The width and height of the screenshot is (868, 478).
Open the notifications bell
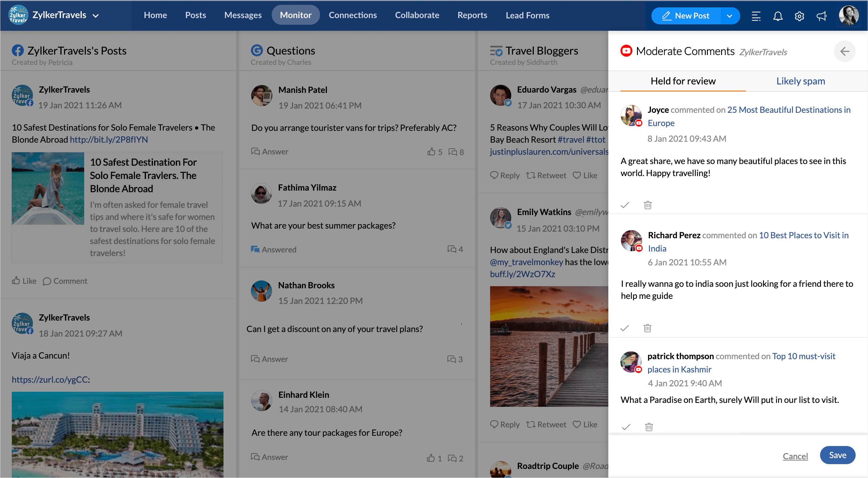point(778,16)
